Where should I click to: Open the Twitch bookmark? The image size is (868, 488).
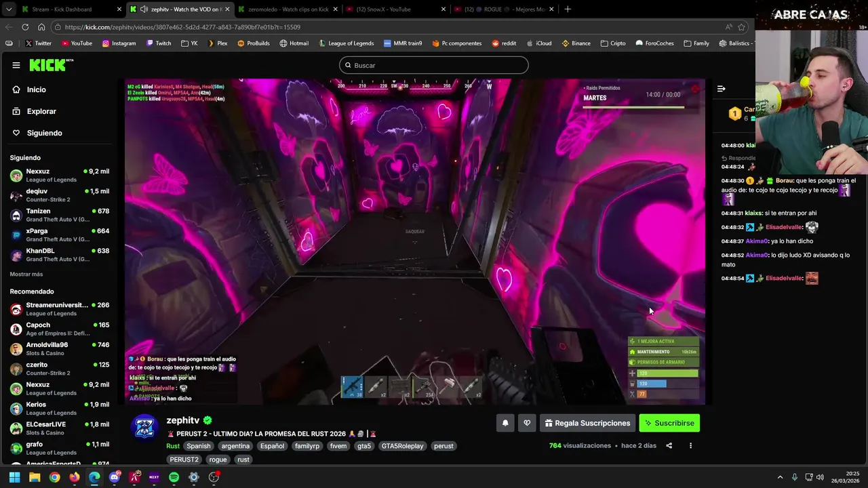159,43
